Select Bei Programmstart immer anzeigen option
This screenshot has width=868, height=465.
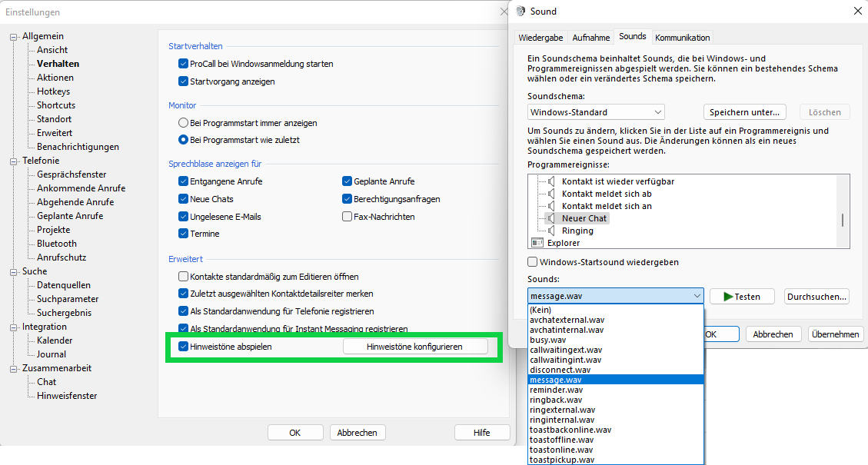tap(183, 123)
